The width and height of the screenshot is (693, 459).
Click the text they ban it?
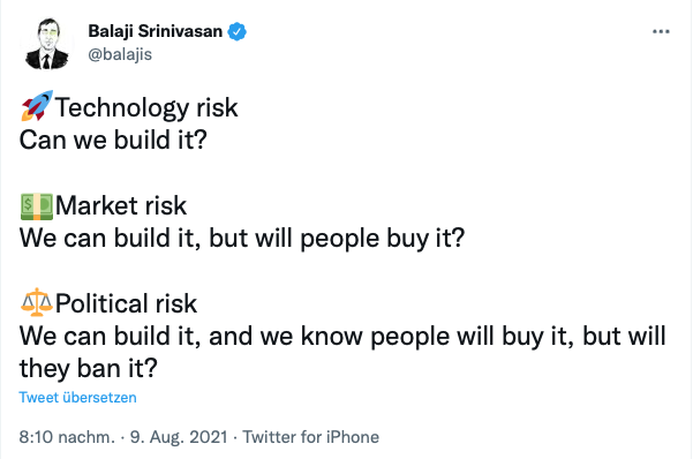pyautogui.click(x=88, y=369)
